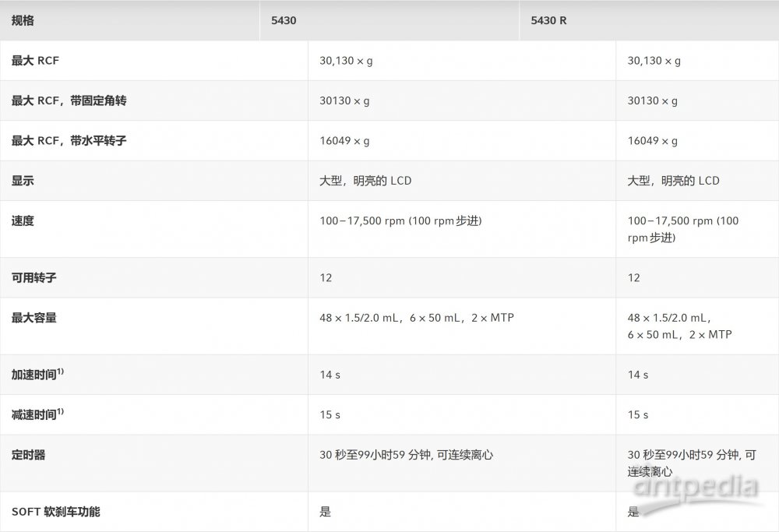Click the 30,130 × g value under 5430
779x532 pixels.
click(x=344, y=60)
